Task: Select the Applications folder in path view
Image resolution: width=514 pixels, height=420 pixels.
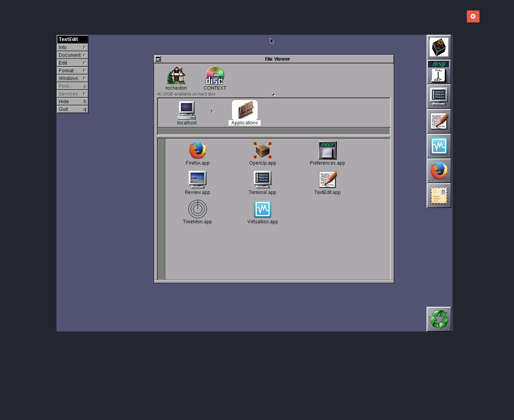Action: tap(244, 111)
